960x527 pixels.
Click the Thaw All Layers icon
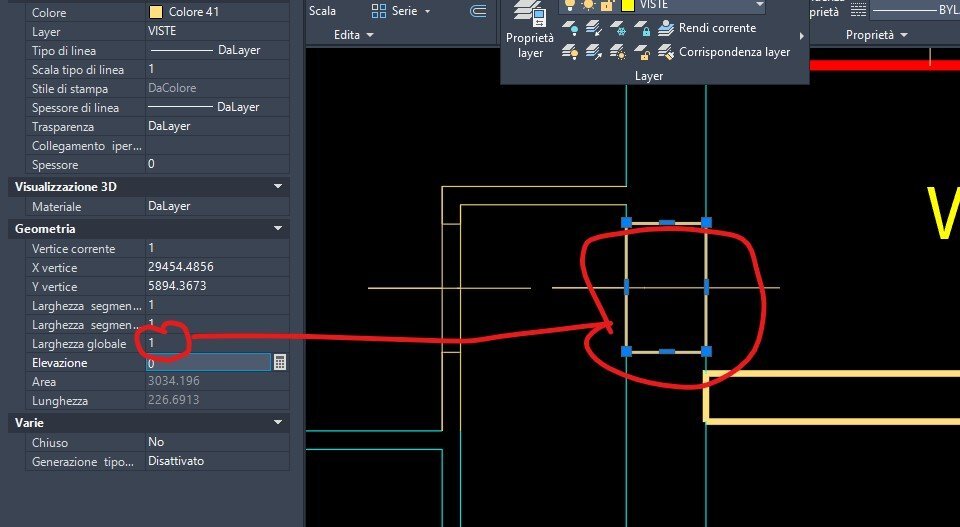pyautogui.click(x=618, y=53)
